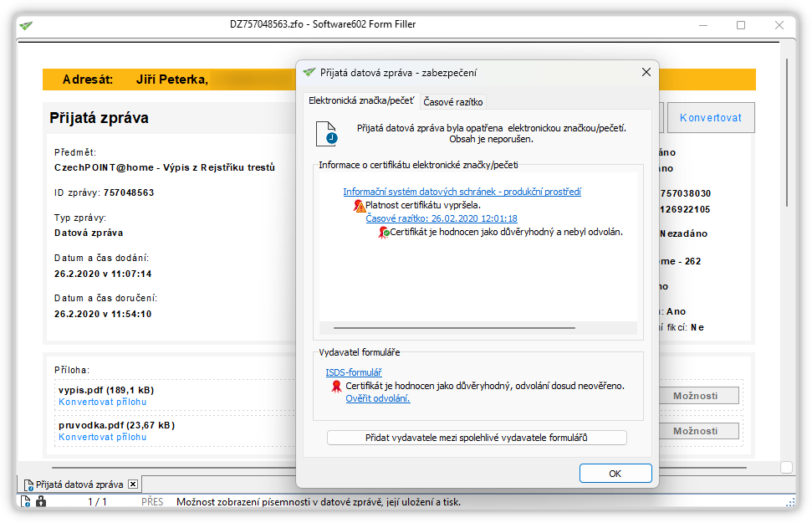
Task: Click the Platnost certifikátu vypršela message
Action: pyautogui.click(x=423, y=205)
